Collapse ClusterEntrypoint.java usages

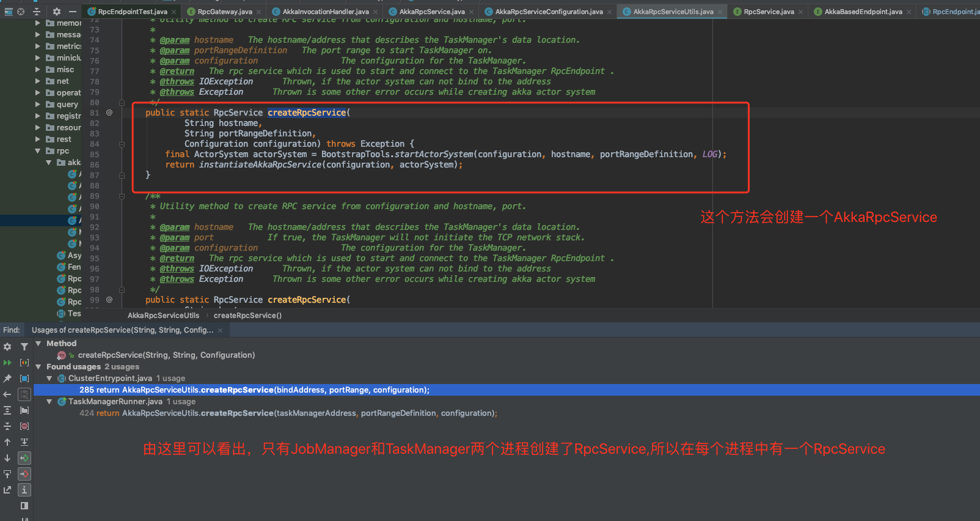49,379
